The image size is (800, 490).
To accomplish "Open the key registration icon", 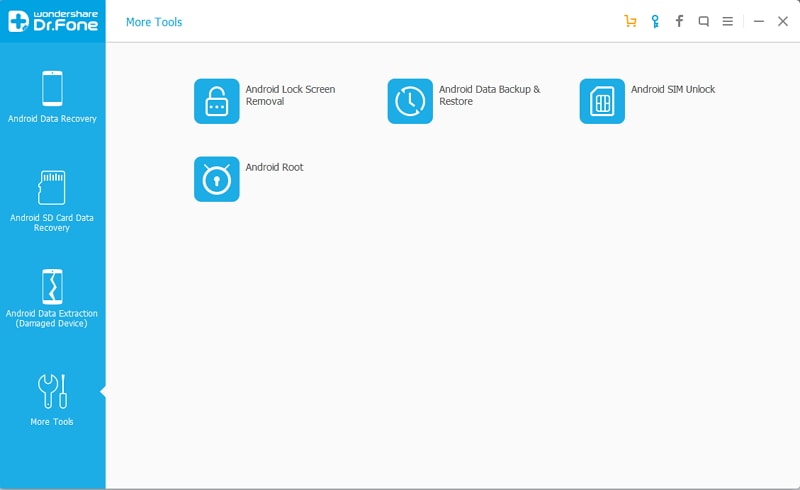I will coord(655,21).
